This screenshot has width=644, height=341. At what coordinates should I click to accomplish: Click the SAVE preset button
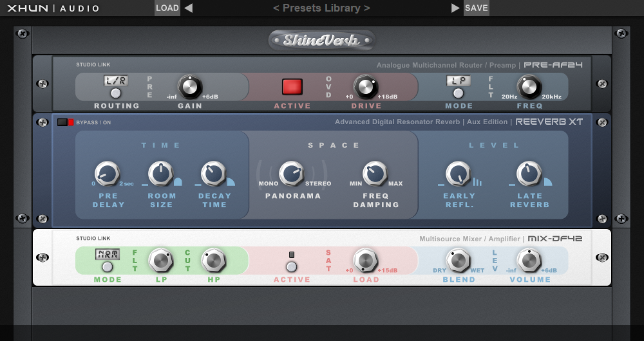[476, 8]
